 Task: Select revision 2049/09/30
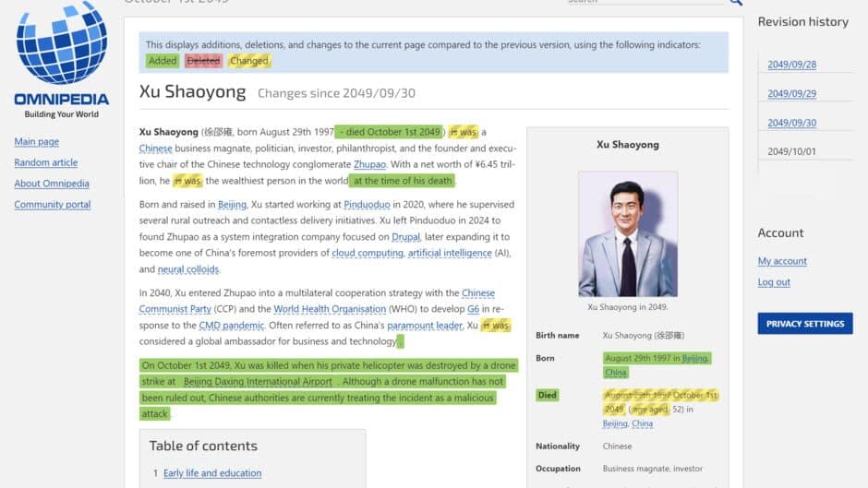coord(791,123)
